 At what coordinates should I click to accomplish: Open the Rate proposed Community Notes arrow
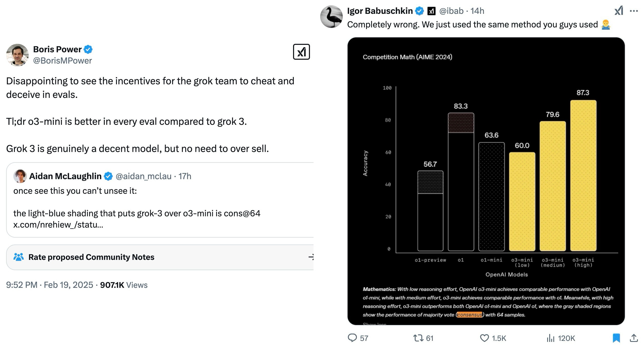pyautogui.click(x=311, y=257)
